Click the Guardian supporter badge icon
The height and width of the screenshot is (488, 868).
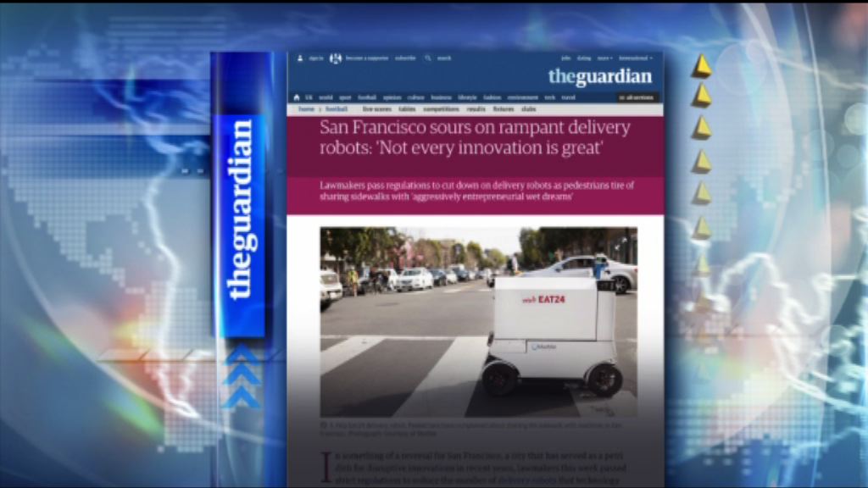(336, 58)
